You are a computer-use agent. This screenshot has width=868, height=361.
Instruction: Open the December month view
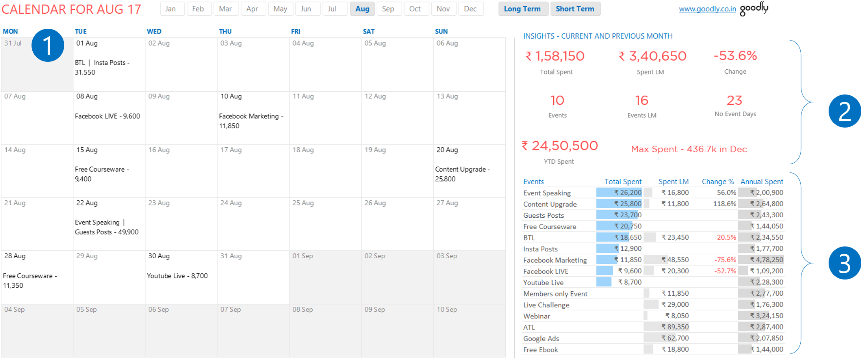tap(471, 8)
